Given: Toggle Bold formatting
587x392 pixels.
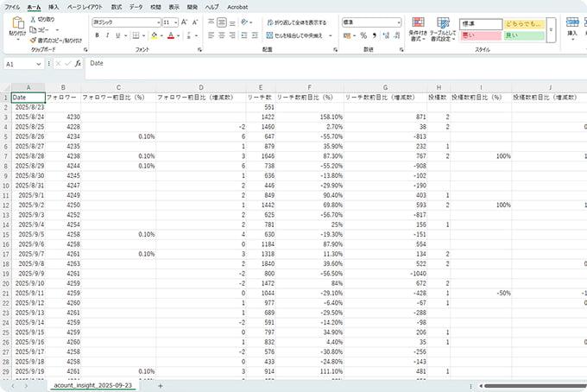Looking at the screenshot, I should coord(97,35).
